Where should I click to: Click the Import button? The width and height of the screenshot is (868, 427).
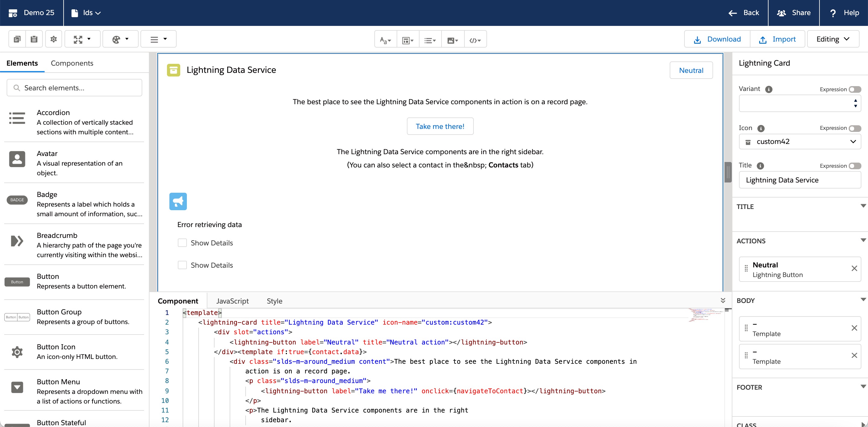point(777,39)
